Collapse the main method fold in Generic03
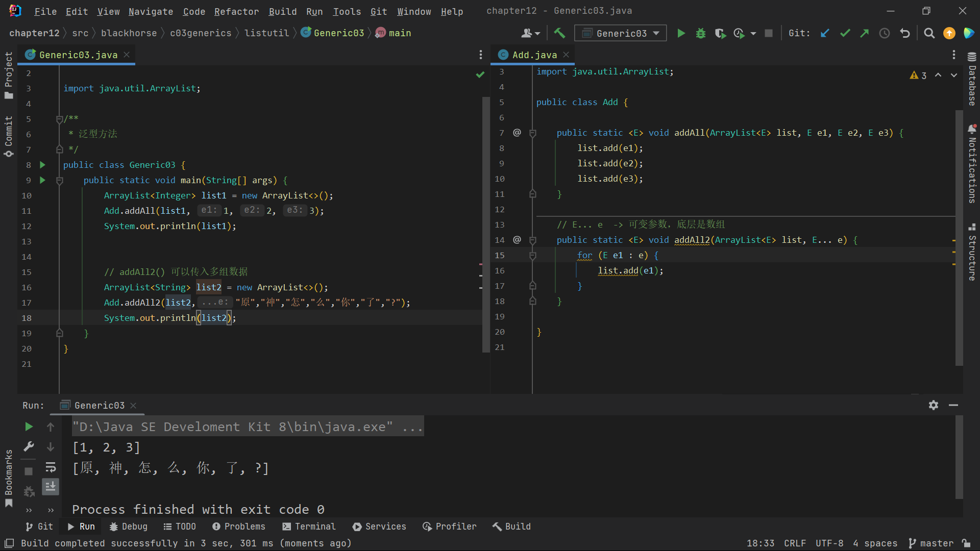 tap(59, 180)
